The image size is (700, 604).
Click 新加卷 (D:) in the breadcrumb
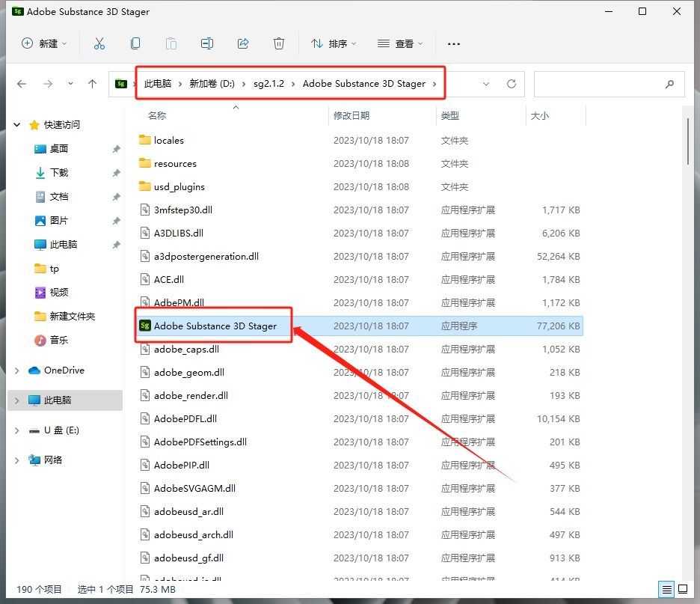(212, 84)
